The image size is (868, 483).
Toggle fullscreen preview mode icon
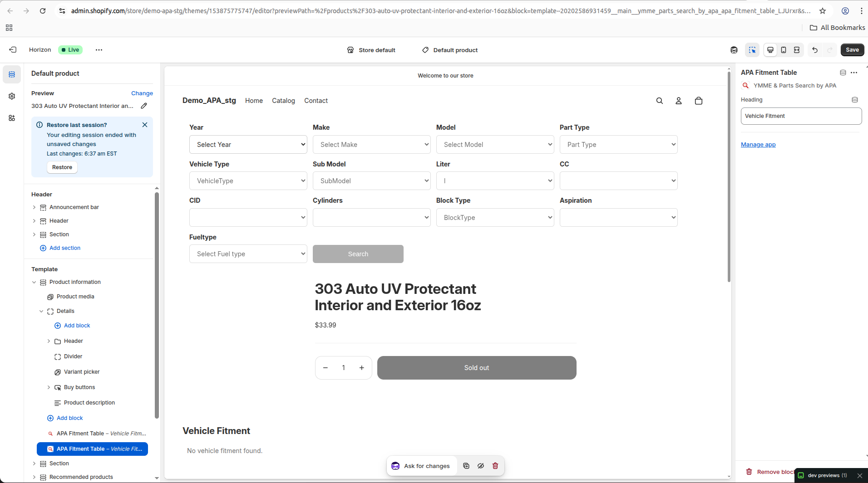[x=797, y=50]
